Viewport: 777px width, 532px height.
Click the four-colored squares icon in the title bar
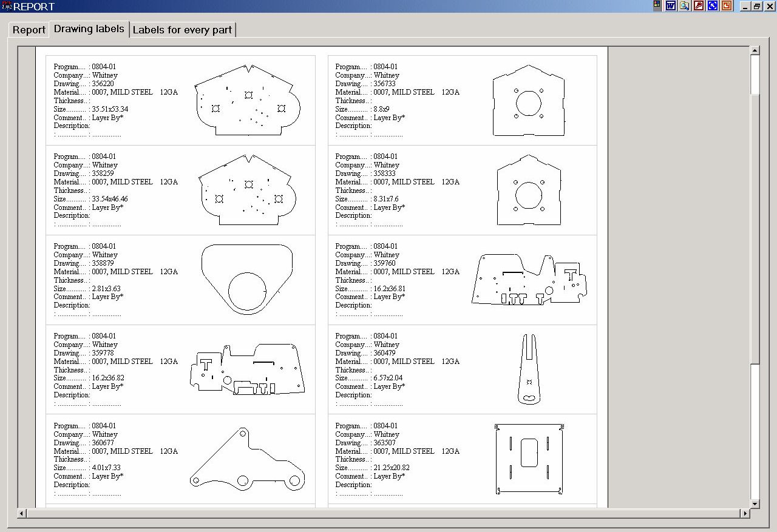coord(657,6)
